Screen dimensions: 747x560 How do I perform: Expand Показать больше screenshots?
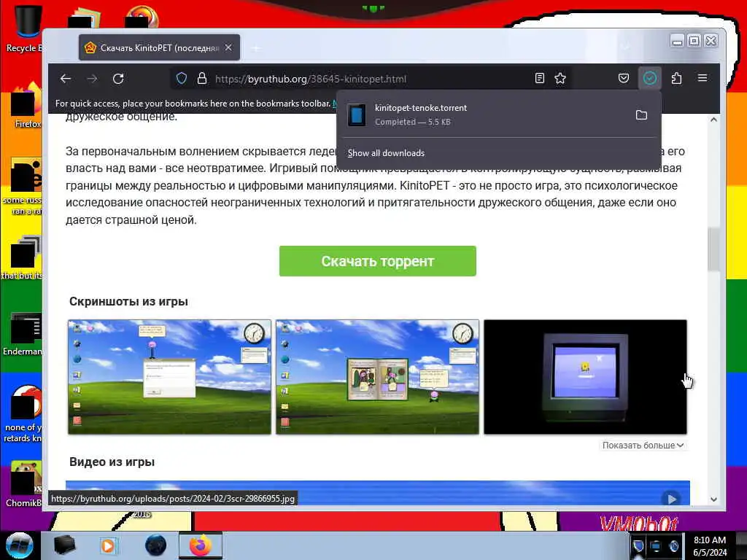[643, 446]
